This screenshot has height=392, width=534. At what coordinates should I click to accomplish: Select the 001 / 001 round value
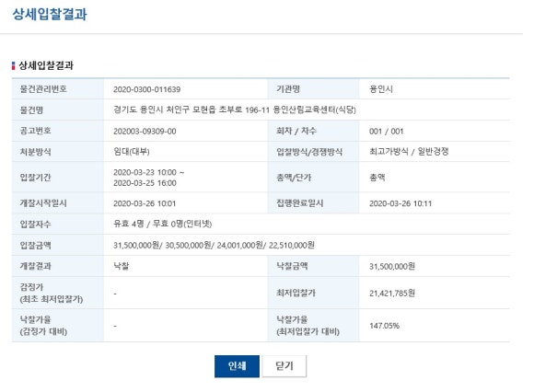point(386,132)
